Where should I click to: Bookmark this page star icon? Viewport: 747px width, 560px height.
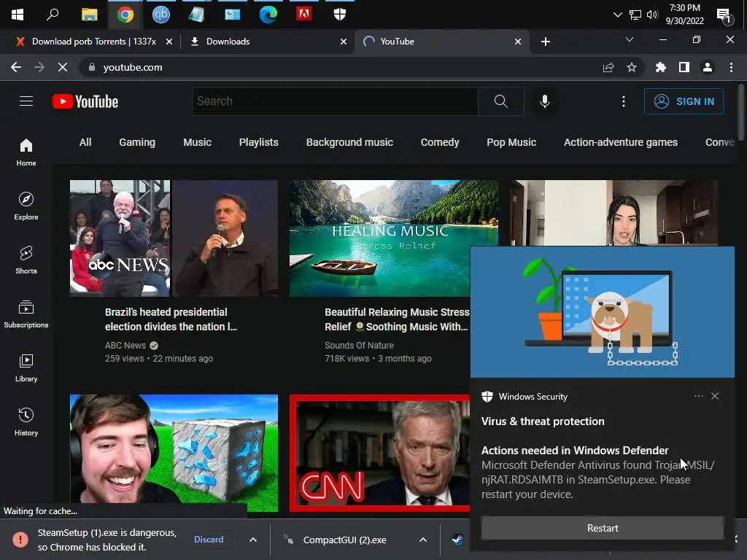pos(632,67)
